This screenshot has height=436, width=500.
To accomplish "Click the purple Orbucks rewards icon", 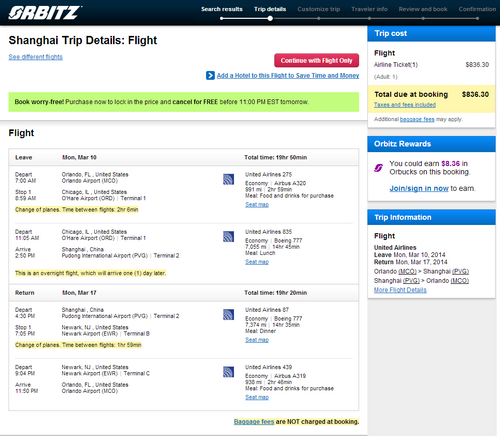I will 378,168.
